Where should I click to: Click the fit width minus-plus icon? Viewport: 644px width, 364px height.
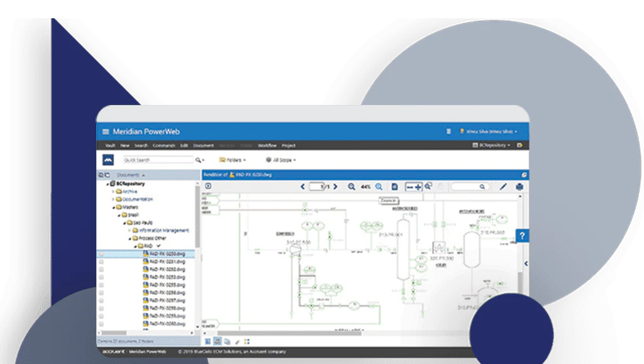pyautogui.click(x=414, y=187)
